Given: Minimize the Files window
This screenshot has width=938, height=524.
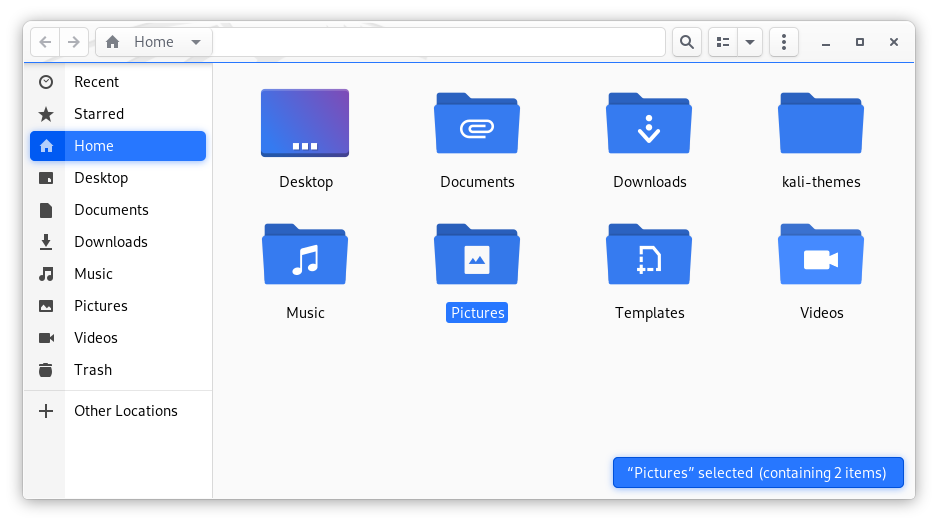Looking at the screenshot, I should click(x=826, y=42).
